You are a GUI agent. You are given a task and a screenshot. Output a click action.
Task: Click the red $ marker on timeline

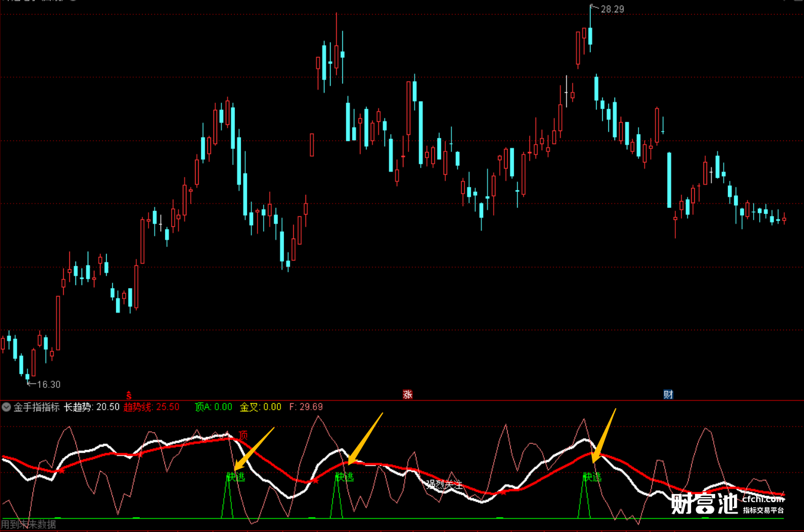click(x=129, y=395)
